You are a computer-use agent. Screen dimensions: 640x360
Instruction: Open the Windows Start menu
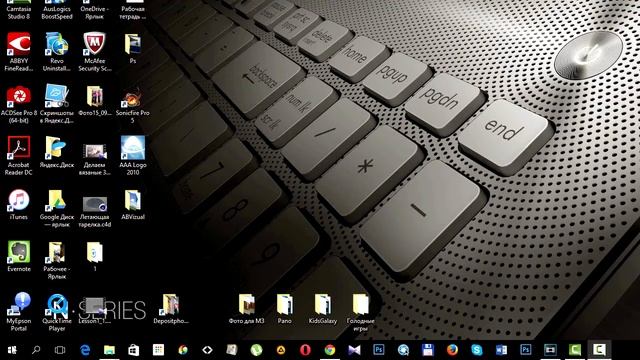tap(12, 350)
